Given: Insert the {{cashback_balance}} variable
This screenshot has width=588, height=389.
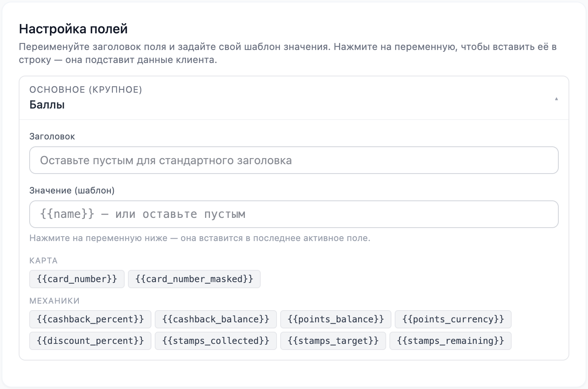Looking at the screenshot, I should coord(216,319).
